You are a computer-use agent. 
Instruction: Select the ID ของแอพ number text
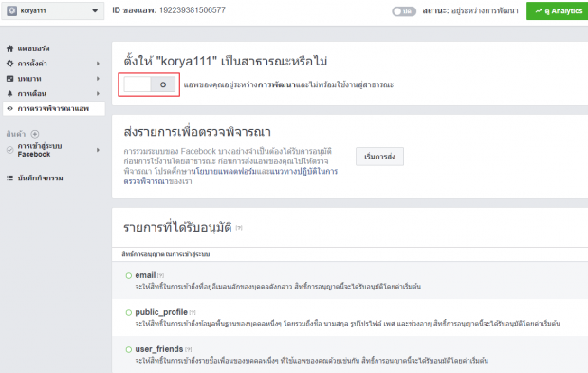pos(193,10)
